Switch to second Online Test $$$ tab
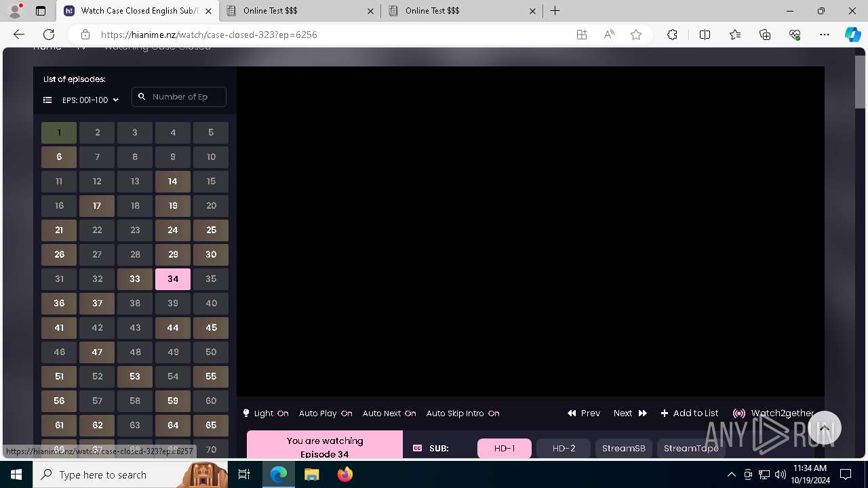This screenshot has width=868, height=488. coord(462,11)
